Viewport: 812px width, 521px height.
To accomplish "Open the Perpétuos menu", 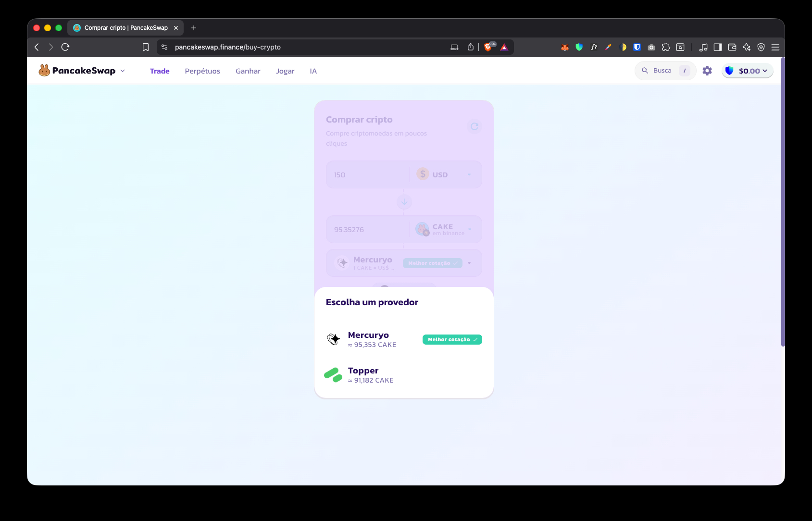I will [202, 71].
